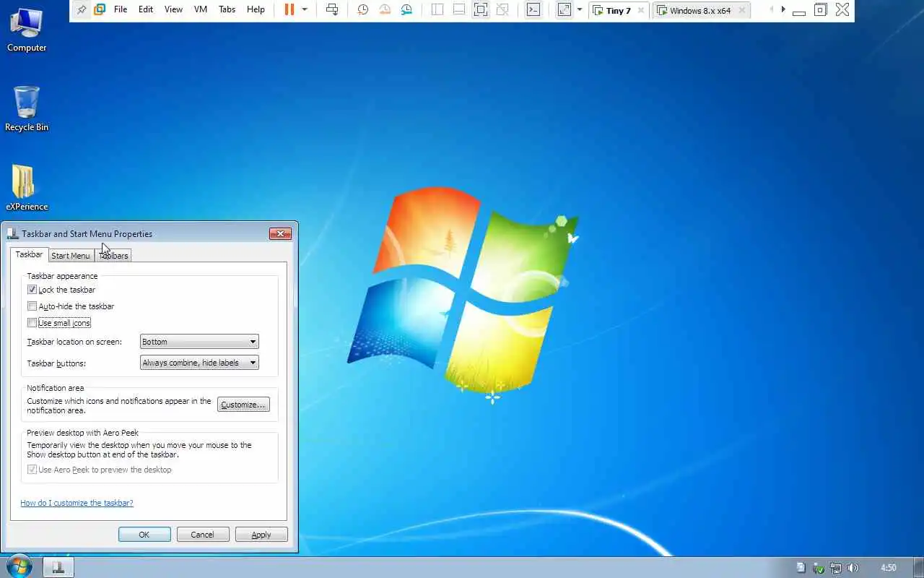Viewport: 924px width, 578px height.
Task: Click the Send Ctrl+Alt+Del icon
Action: pos(332,9)
